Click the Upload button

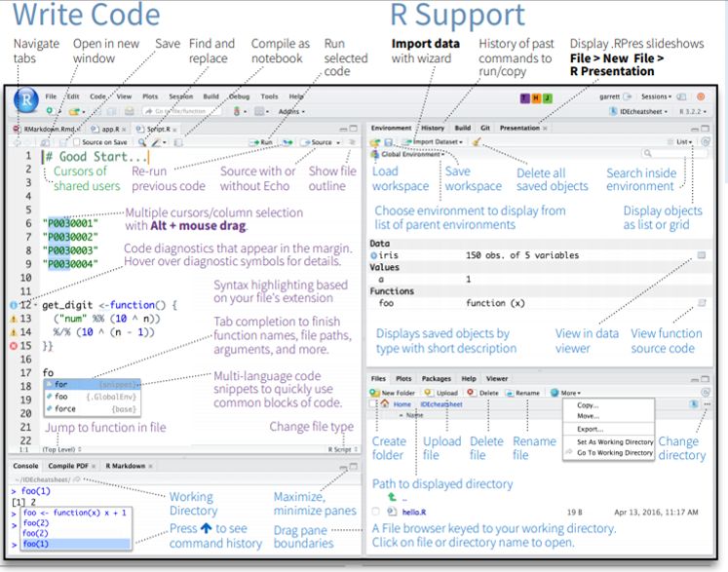[441, 393]
